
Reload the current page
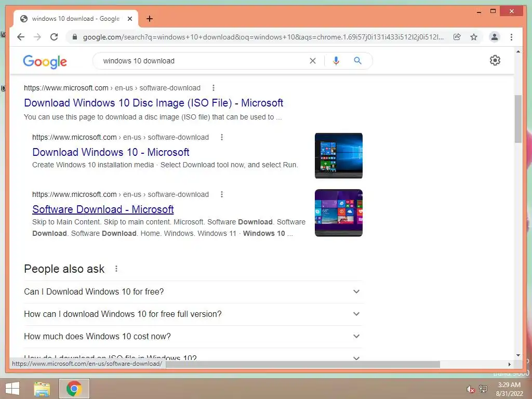[54, 37]
